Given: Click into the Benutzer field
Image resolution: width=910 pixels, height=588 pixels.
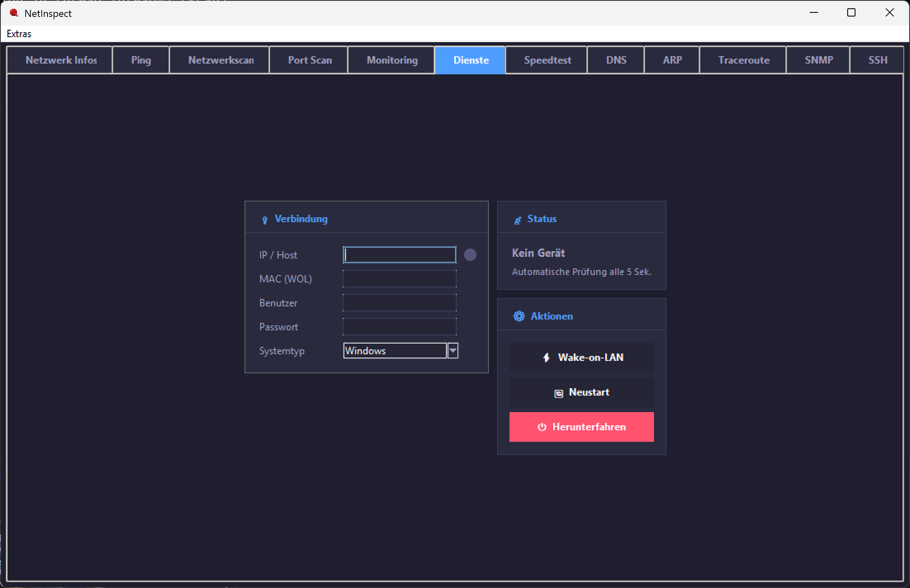Looking at the screenshot, I should [x=400, y=303].
